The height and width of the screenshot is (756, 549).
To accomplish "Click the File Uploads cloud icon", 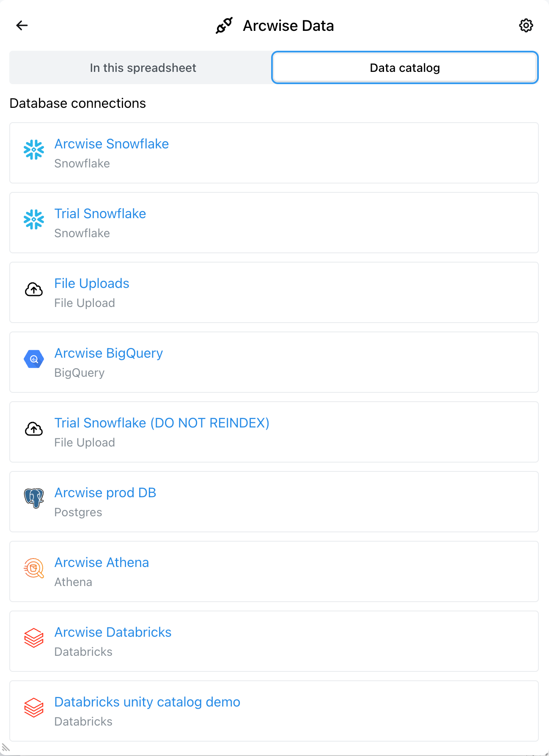I will tap(34, 290).
